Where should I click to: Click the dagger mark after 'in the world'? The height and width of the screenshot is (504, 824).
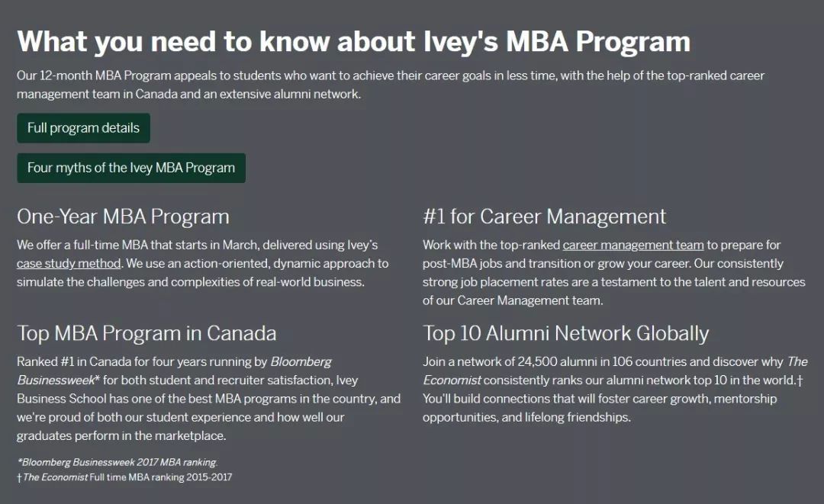pos(800,380)
